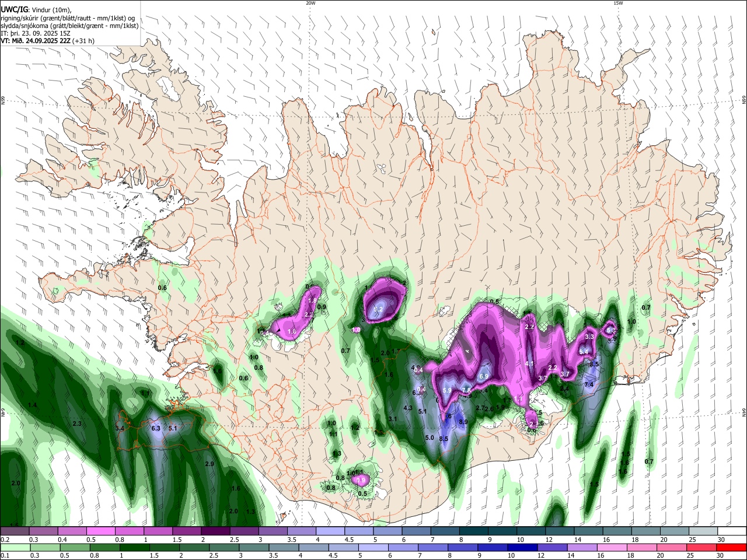Pick upper scale swatch between 20 and 25
Image resolution: width=747 pixels, height=560 pixels.
[x=675, y=531]
